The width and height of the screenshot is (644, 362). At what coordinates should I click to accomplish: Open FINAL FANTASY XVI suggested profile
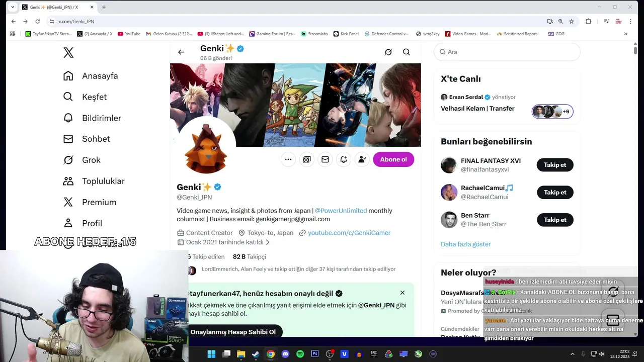tap(491, 161)
